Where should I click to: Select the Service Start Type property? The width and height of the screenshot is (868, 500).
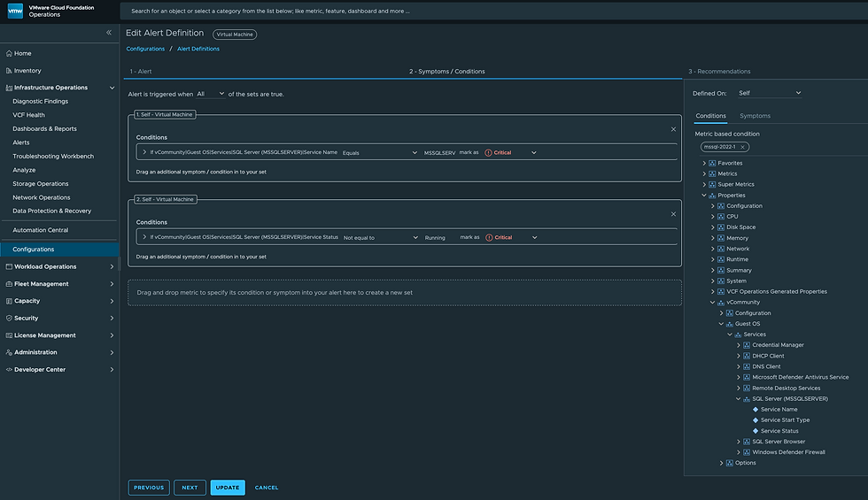(785, 419)
